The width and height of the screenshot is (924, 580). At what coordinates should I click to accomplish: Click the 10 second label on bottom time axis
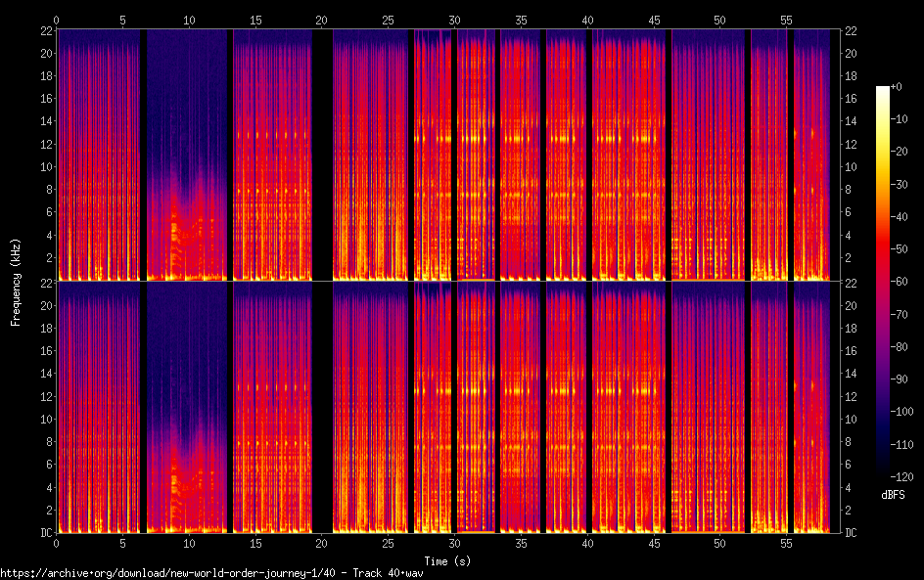[x=189, y=542]
